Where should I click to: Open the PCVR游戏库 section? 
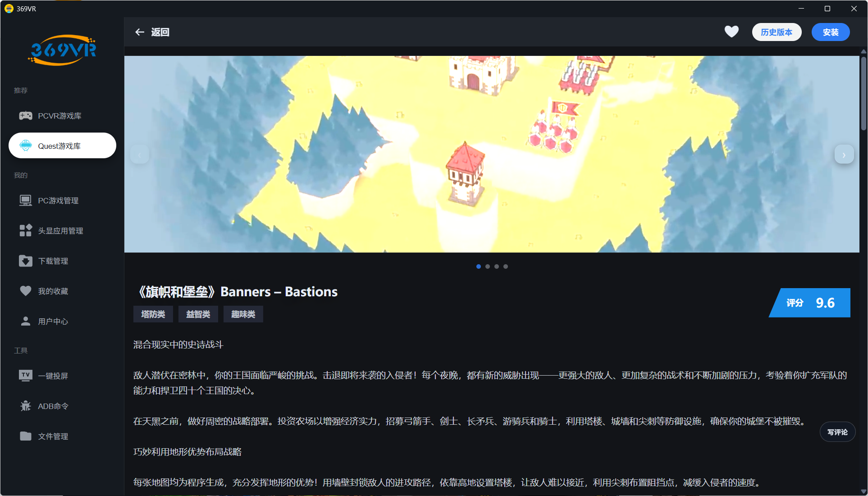point(59,115)
